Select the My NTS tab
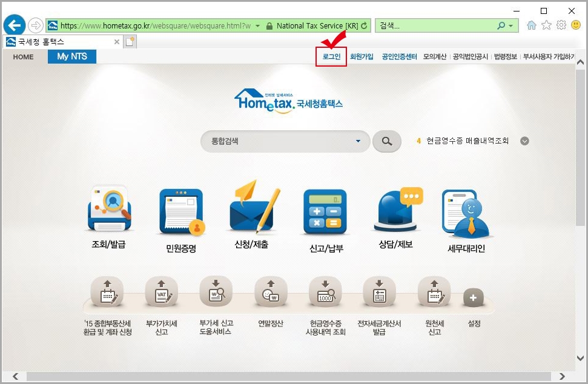This screenshot has width=588, height=384. 72,56
